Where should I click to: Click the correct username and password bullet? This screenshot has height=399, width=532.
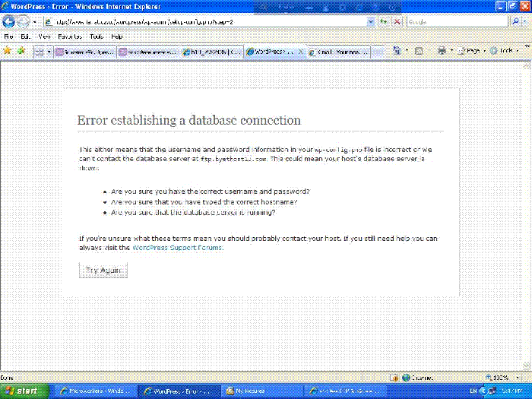[x=211, y=192]
